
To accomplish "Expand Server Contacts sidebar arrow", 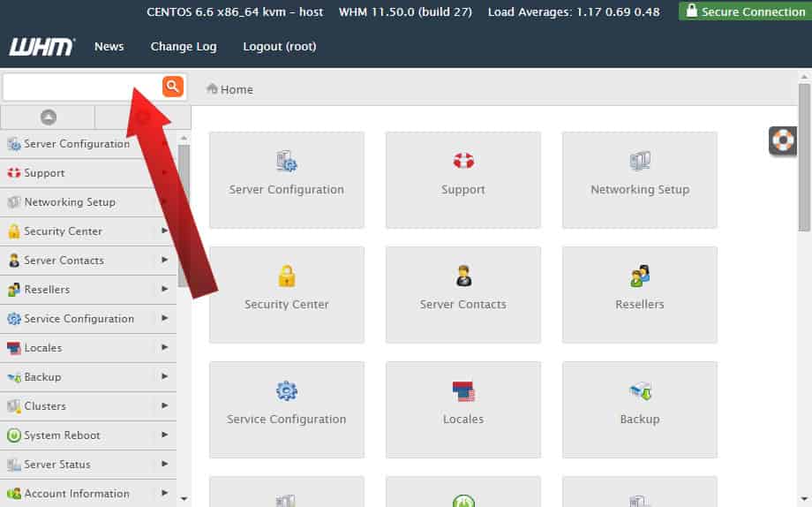I will click(165, 259).
